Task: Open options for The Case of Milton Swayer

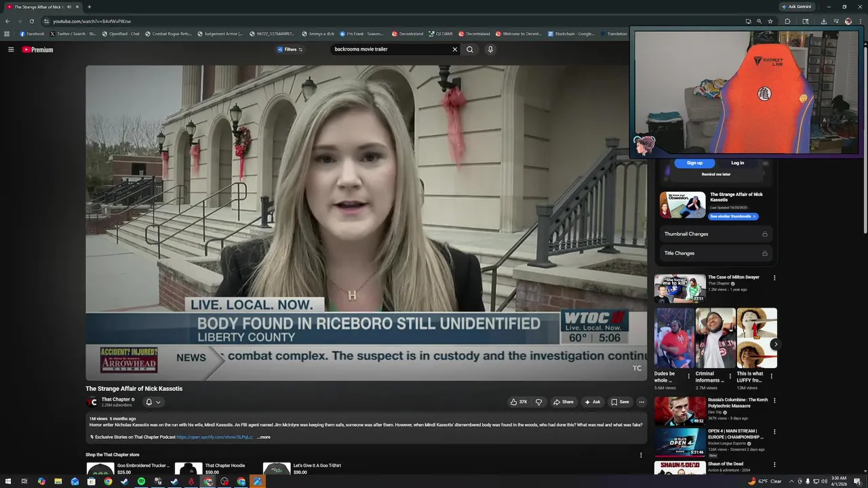Action: click(774, 278)
